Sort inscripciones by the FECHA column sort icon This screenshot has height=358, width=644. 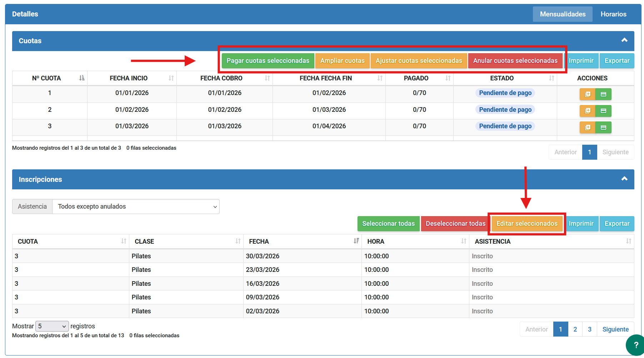coord(356,241)
